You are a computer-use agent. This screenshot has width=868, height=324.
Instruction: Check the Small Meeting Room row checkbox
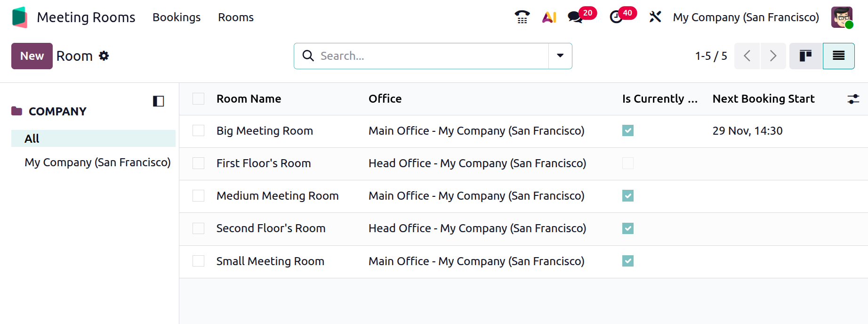(x=199, y=261)
